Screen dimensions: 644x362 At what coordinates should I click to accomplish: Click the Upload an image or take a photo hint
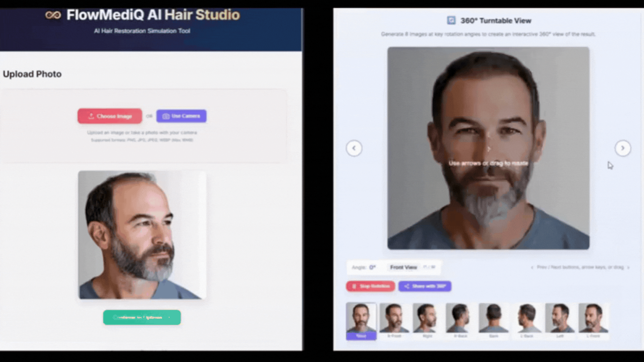(142, 133)
